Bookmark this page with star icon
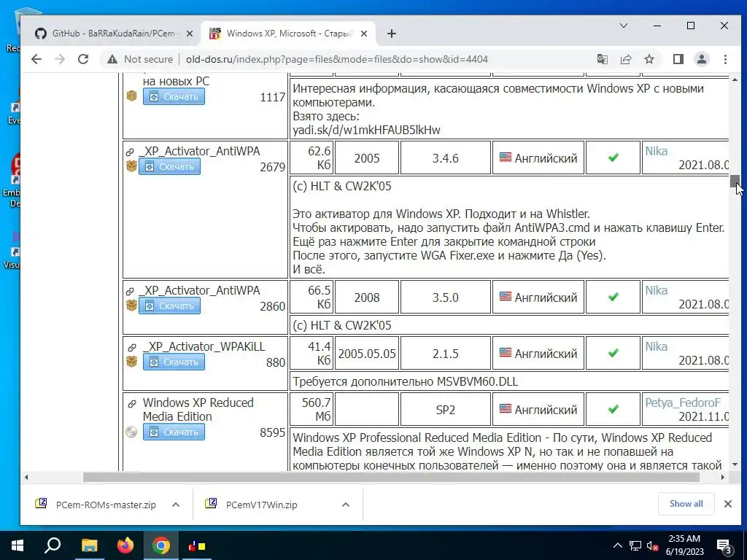 point(649,59)
